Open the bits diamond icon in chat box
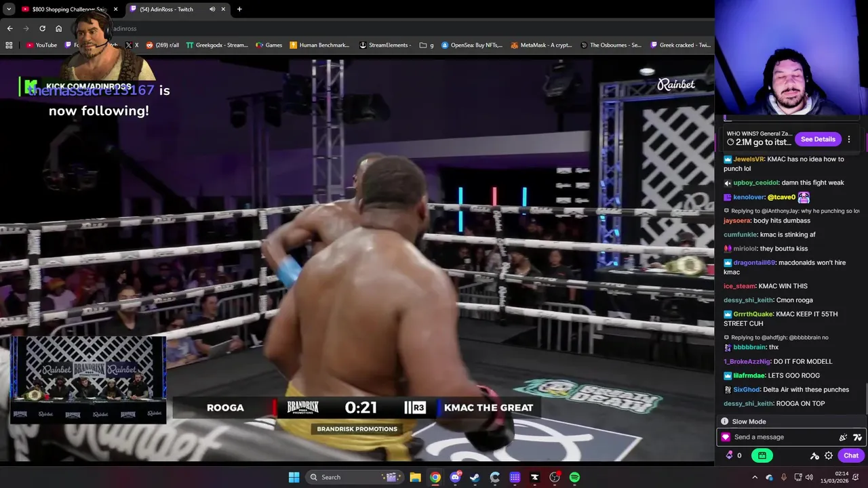 click(x=725, y=437)
